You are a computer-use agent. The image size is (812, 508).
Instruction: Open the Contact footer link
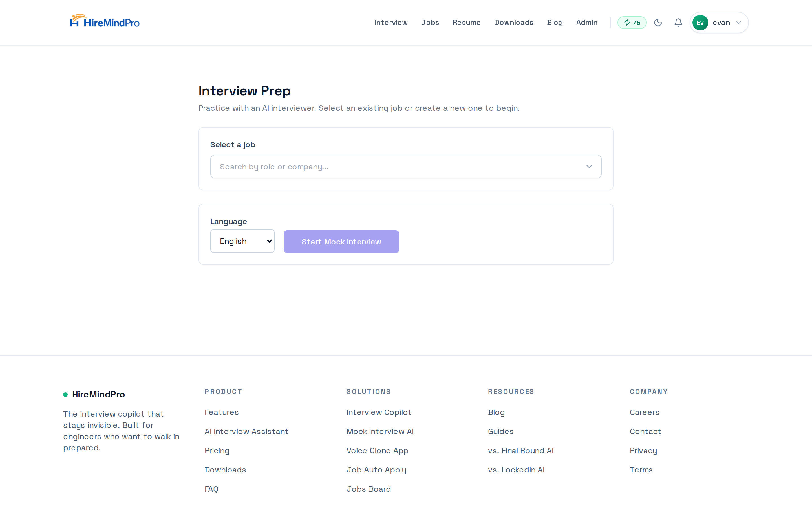click(645, 432)
